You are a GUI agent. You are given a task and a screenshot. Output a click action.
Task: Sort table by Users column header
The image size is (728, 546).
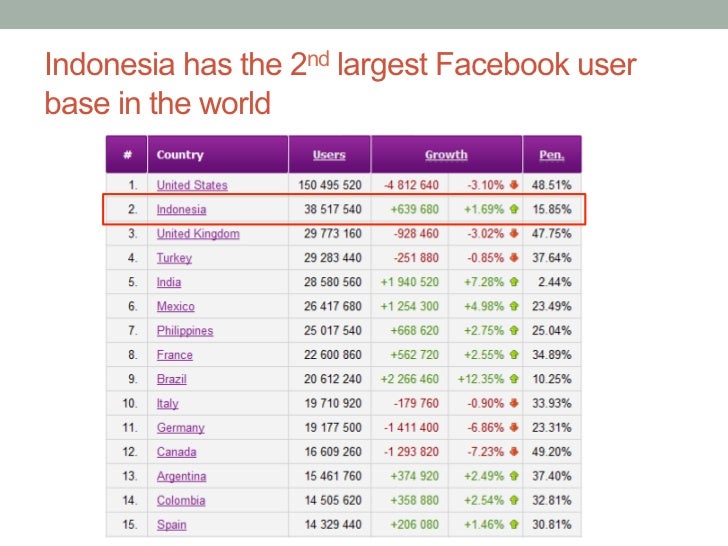tap(329, 155)
